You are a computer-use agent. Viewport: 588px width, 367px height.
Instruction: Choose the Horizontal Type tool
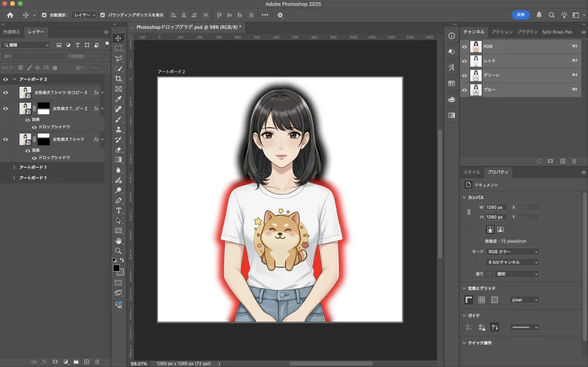tap(119, 210)
